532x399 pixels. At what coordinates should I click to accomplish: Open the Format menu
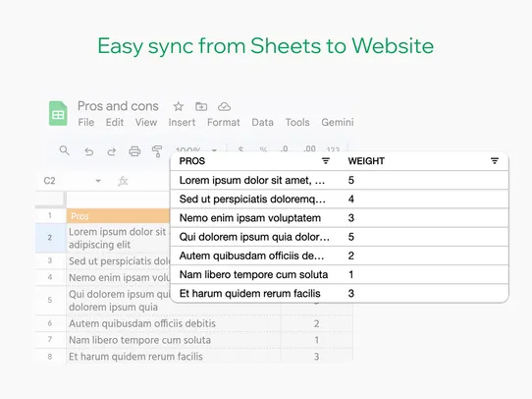[224, 122]
